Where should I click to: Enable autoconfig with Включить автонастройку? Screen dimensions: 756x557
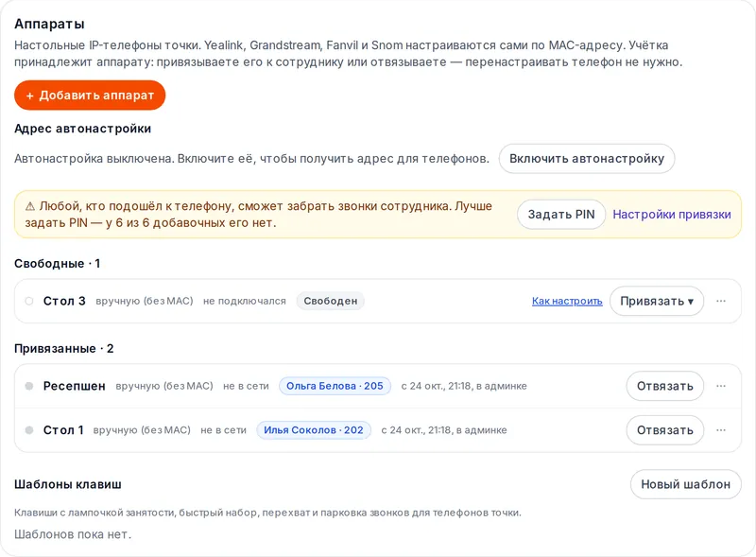pos(586,158)
